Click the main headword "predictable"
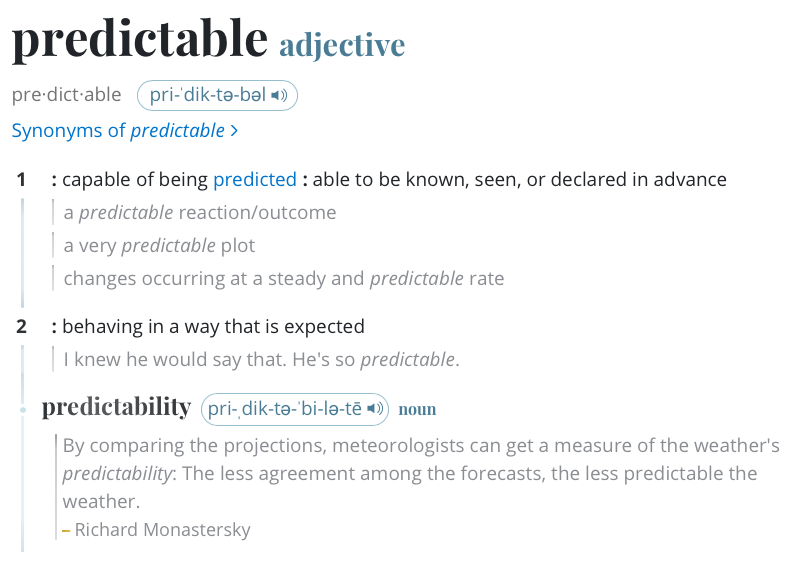The image size is (807, 571). tap(140, 40)
